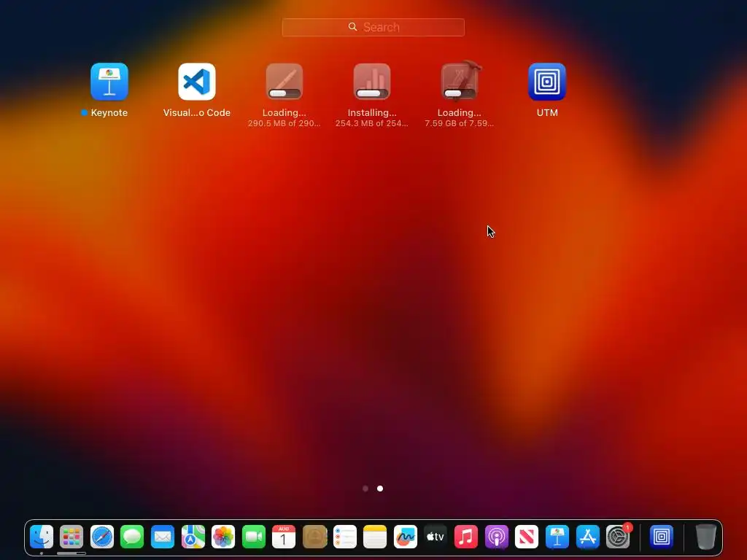Click the "Installing..." label
Screen dimensions: 747x560
pyautogui.click(x=372, y=113)
